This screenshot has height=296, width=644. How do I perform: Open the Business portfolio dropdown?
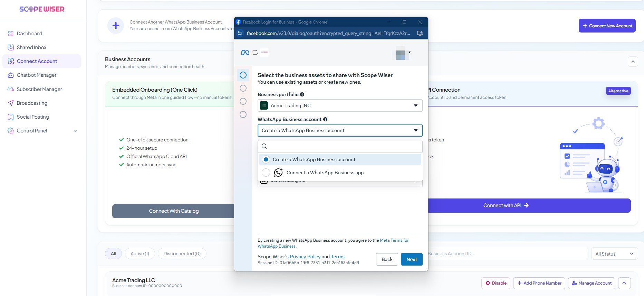(x=340, y=105)
